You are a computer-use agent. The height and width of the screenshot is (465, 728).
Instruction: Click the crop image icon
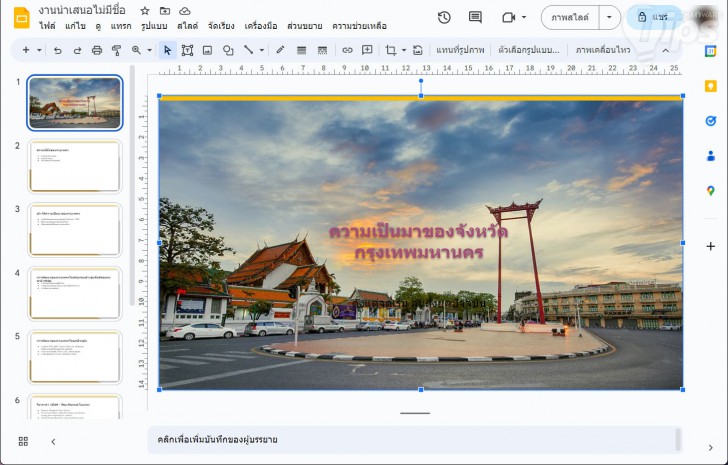(x=391, y=50)
